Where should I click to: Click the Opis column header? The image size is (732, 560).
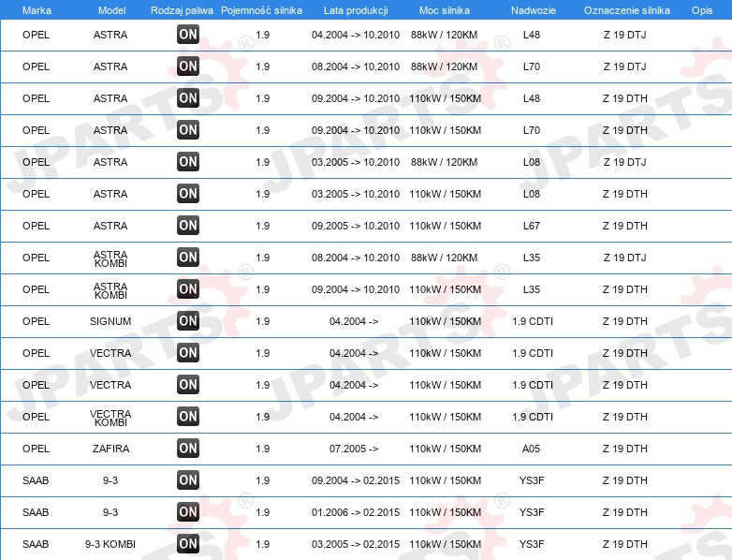tap(702, 10)
